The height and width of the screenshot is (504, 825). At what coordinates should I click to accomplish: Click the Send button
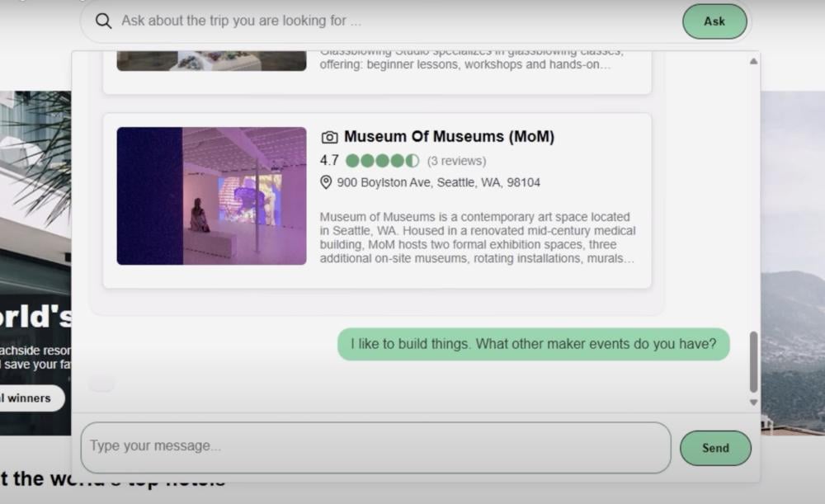click(715, 448)
